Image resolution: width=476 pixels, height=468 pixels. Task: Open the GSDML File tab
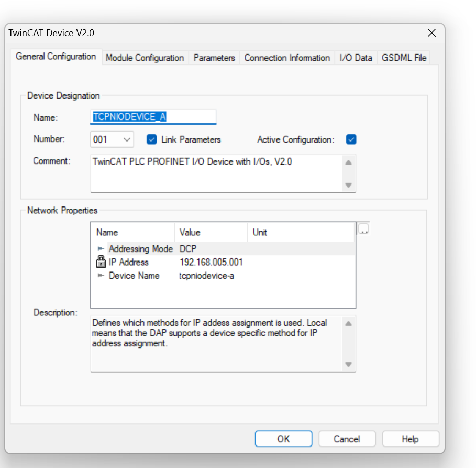[404, 58]
